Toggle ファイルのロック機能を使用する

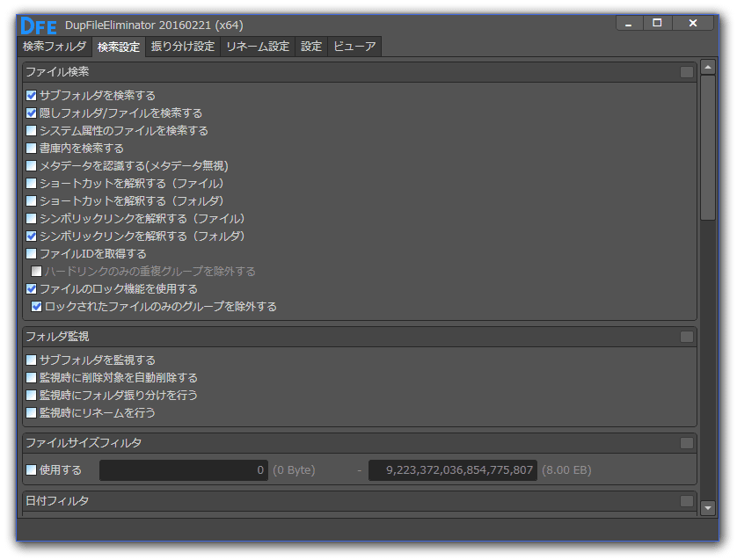32,289
